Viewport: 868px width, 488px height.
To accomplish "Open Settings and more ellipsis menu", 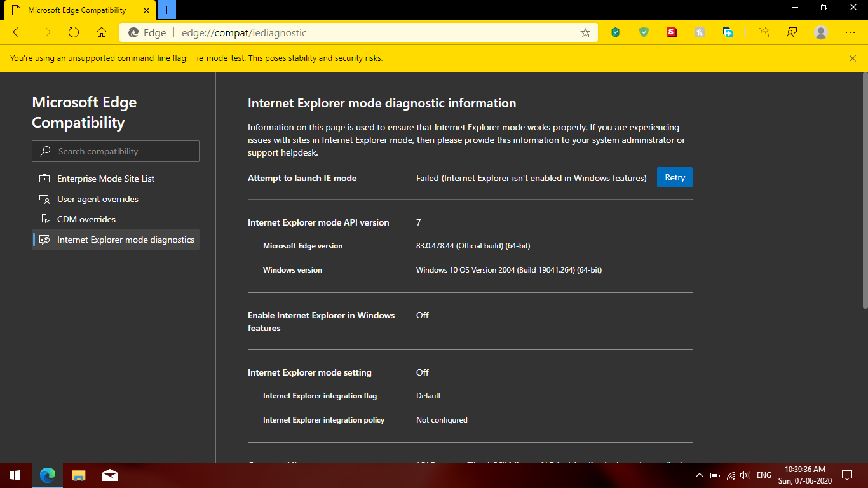I will [x=850, y=33].
